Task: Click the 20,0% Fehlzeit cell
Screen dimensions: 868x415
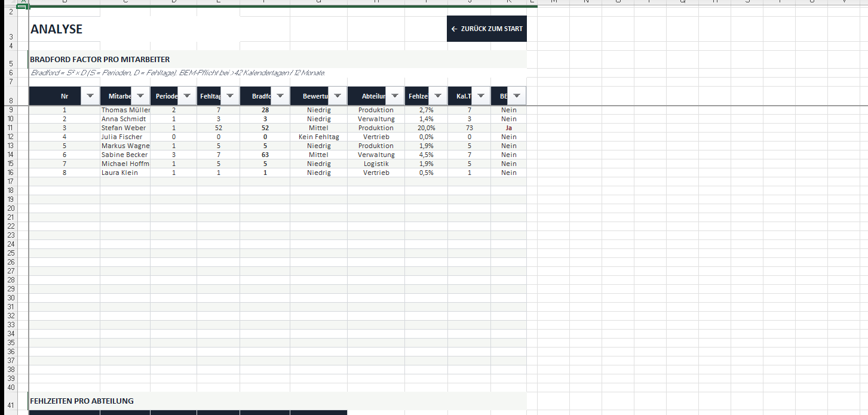Action: point(426,128)
